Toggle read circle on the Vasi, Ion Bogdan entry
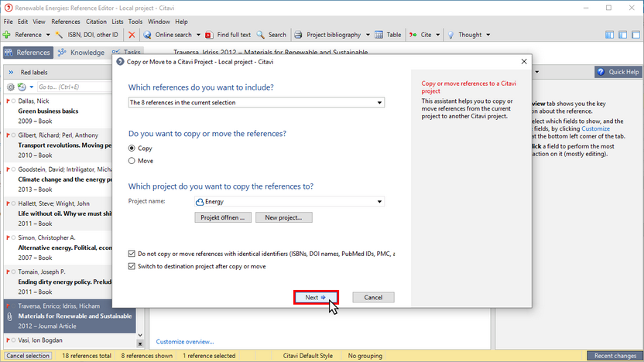This screenshot has width=644, height=362. tap(14, 340)
